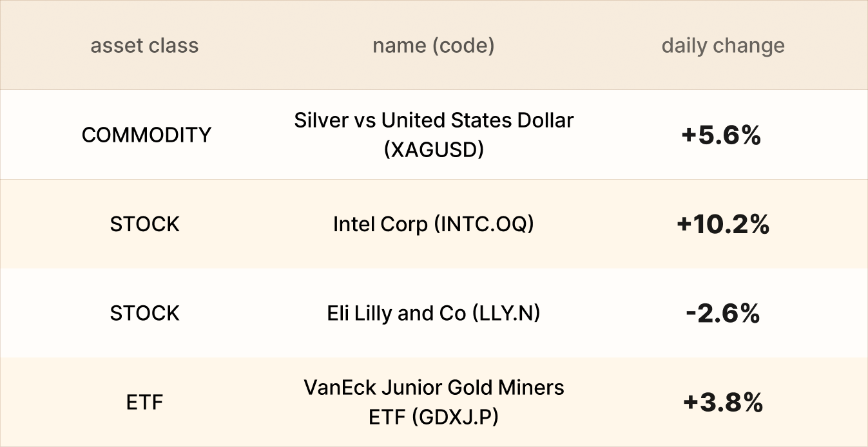Click the +3.8% daily change value
868x447 pixels.
pos(723,403)
